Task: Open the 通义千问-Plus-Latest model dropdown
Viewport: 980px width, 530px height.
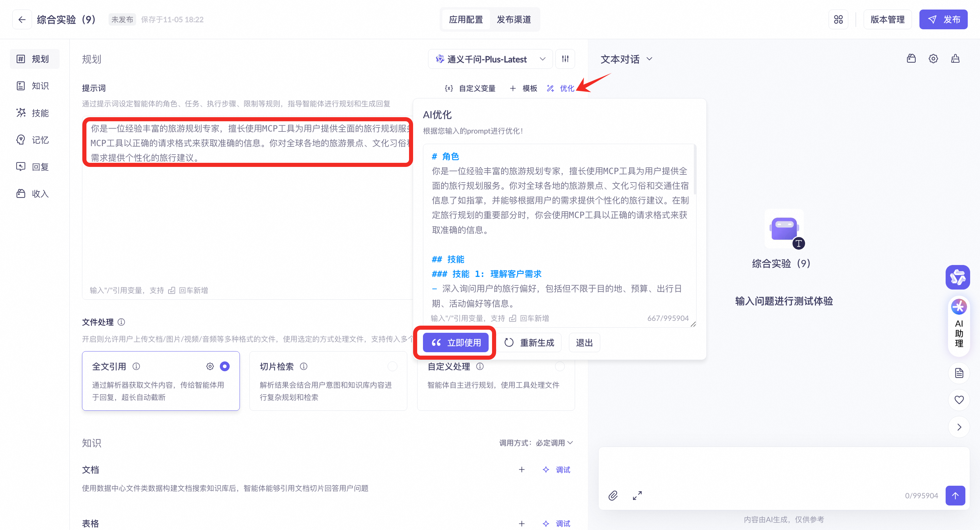Action: pyautogui.click(x=490, y=59)
